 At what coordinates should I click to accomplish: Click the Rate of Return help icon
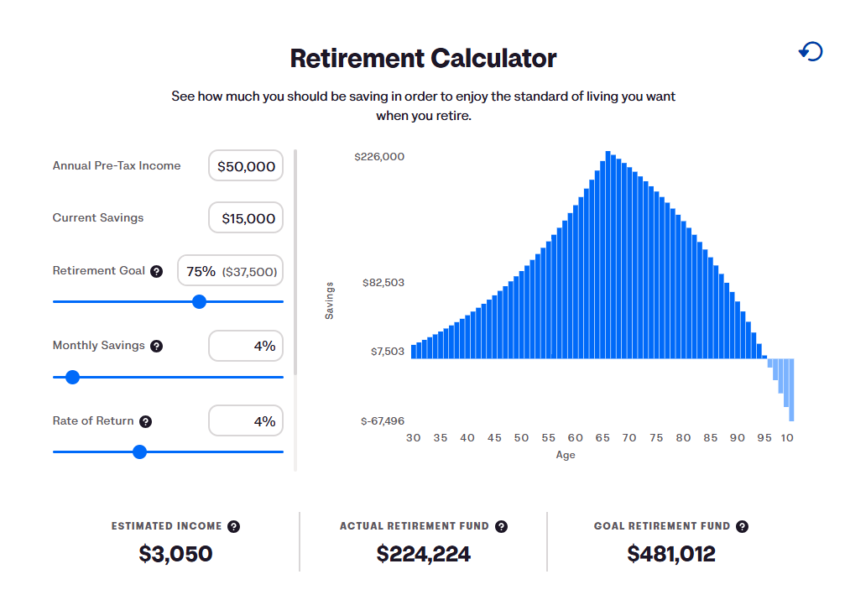pos(146,421)
